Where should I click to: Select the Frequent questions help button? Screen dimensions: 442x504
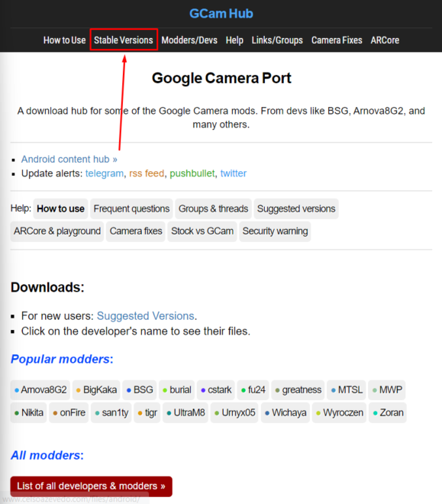[131, 208]
